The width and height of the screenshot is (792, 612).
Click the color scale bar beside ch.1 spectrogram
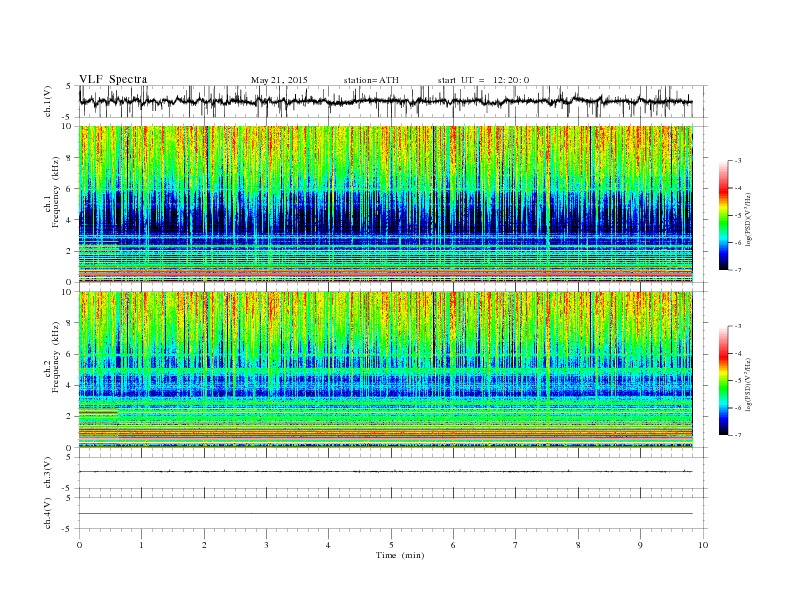coord(723,215)
